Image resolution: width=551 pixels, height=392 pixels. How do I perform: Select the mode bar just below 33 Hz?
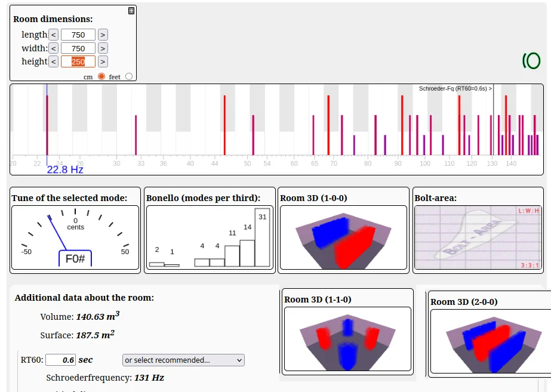point(136,135)
